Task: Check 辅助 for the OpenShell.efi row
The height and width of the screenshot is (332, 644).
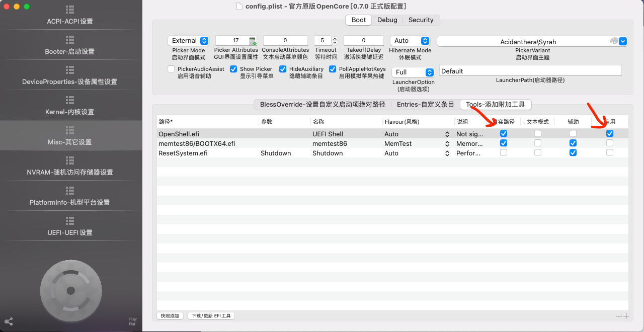Action: click(x=573, y=134)
